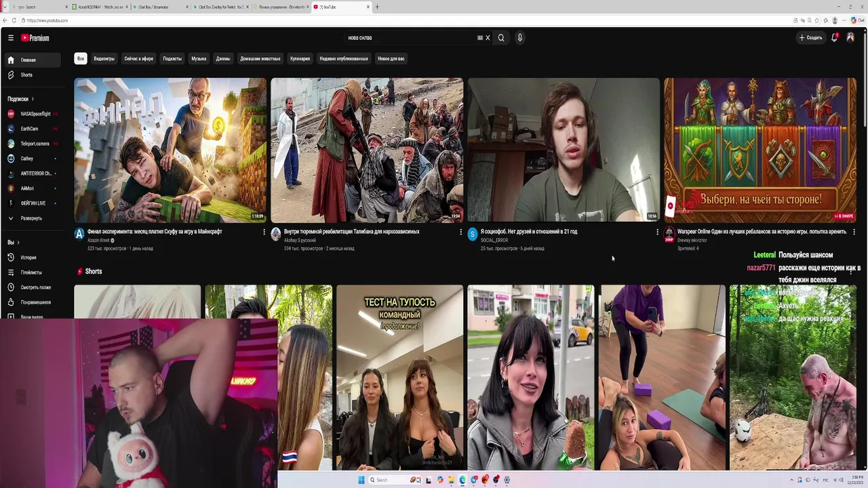Clear the search box with the X
This screenshot has width=868, height=488.
[x=488, y=38]
